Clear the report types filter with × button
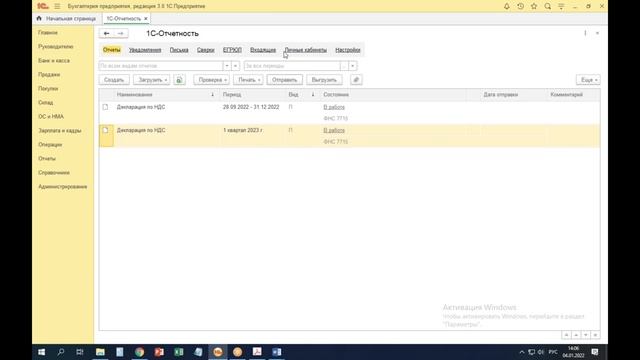Image resolution: width=640 pixels, height=360 pixels. 236,66
